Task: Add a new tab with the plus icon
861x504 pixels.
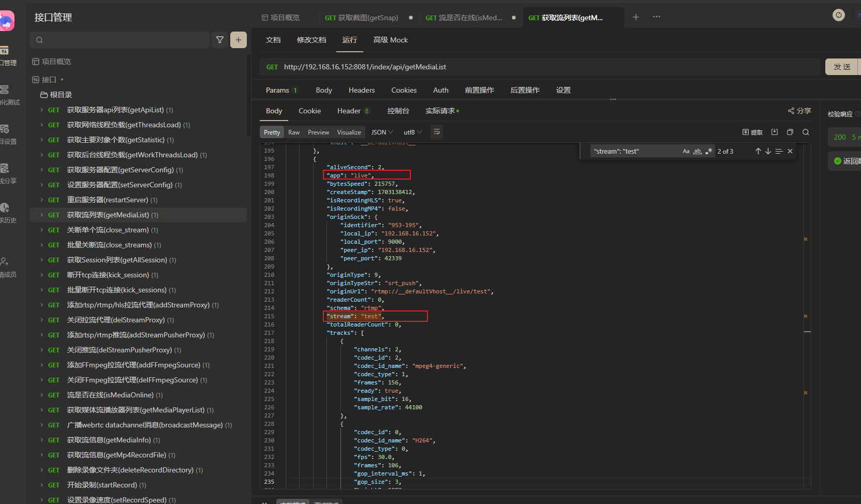Action: [636, 17]
